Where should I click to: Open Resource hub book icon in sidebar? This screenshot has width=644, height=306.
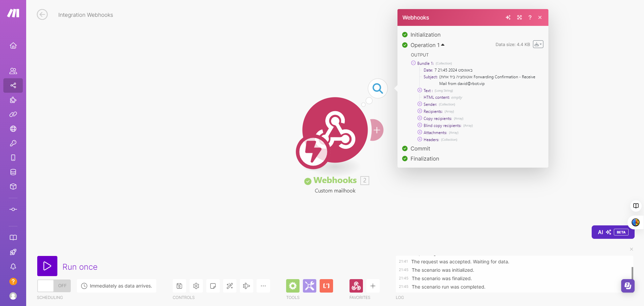(x=13, y=237)
